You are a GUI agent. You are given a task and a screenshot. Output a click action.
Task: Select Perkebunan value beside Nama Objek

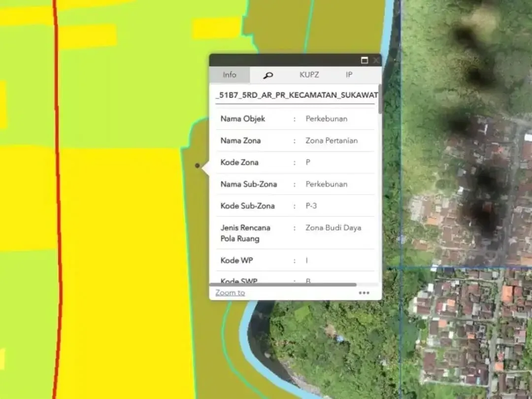tap(327, 119)
